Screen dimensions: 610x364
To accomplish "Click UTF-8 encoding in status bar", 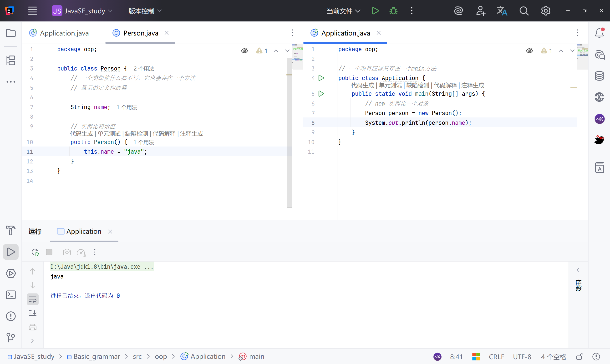I will point(522,357).
